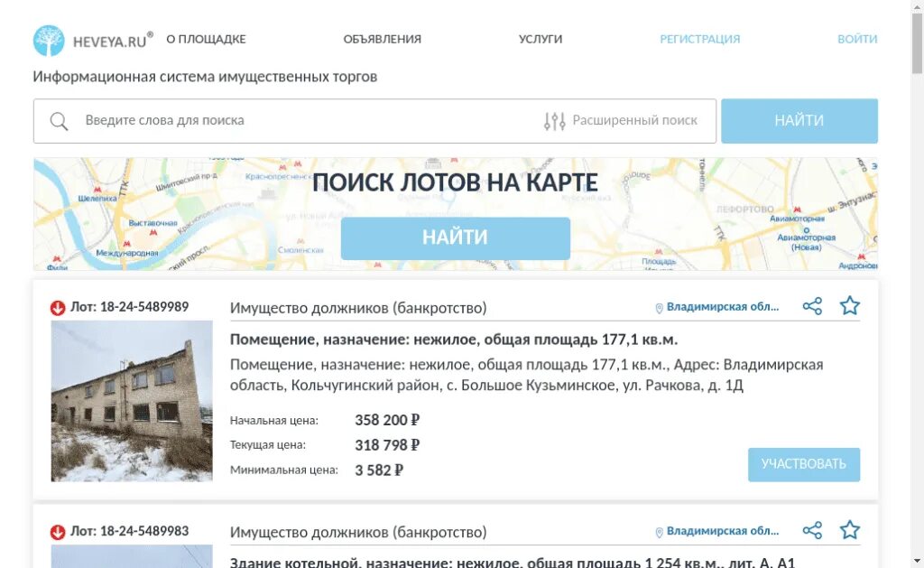Viewport: 924px width, 568px height.
Task: Click НАЙТИ button on the map banner
Action: 456,238
